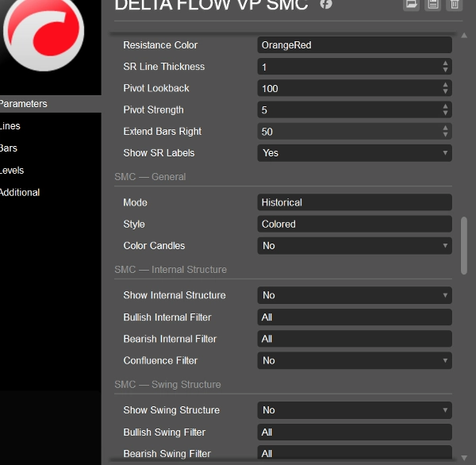Click the Mode field showing Historical

coord(355,202)
